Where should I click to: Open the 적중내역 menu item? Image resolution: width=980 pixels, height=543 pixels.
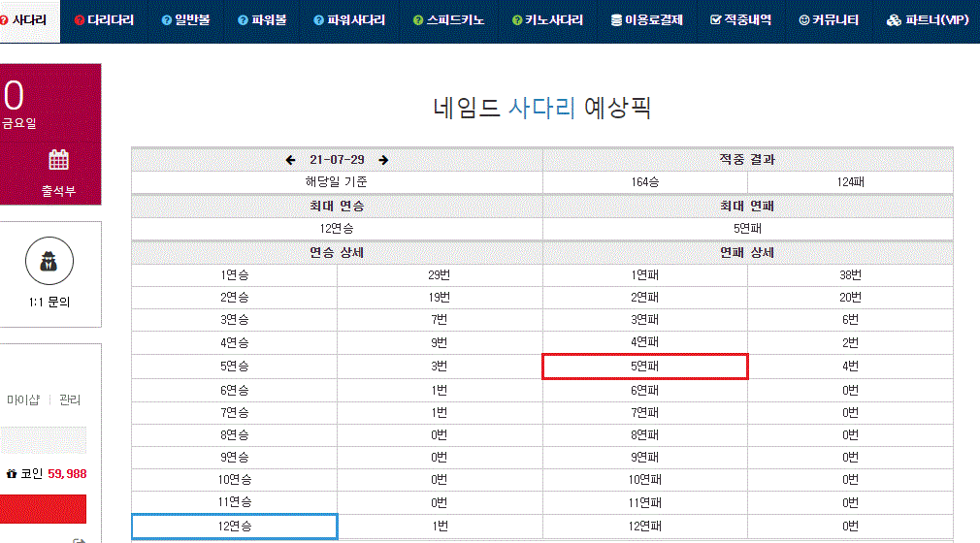(740, 20)
